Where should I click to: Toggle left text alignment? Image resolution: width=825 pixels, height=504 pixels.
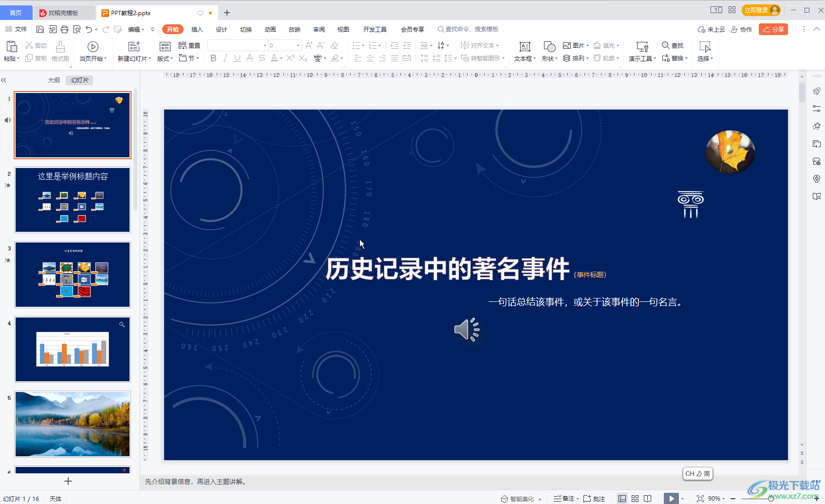(357, 58)
